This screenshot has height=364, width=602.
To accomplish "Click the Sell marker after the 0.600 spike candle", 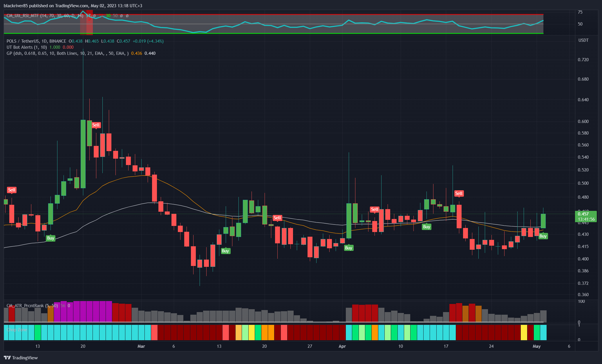I will 96,125.
